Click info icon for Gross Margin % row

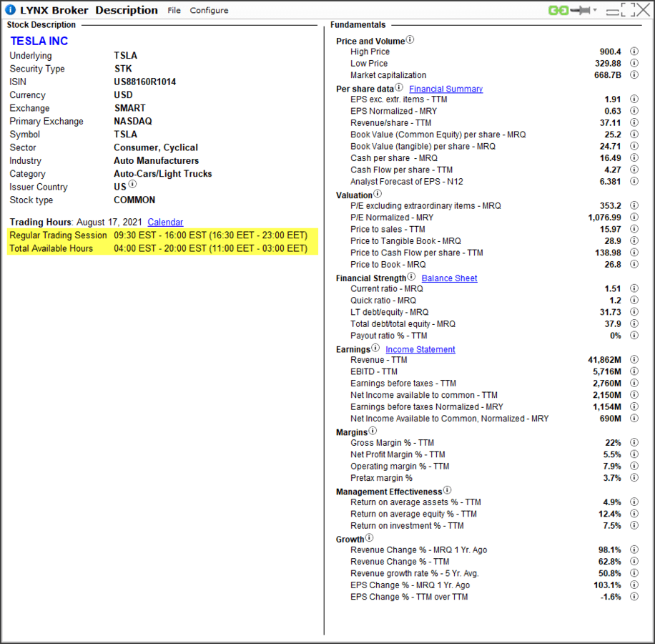point(634,443)
